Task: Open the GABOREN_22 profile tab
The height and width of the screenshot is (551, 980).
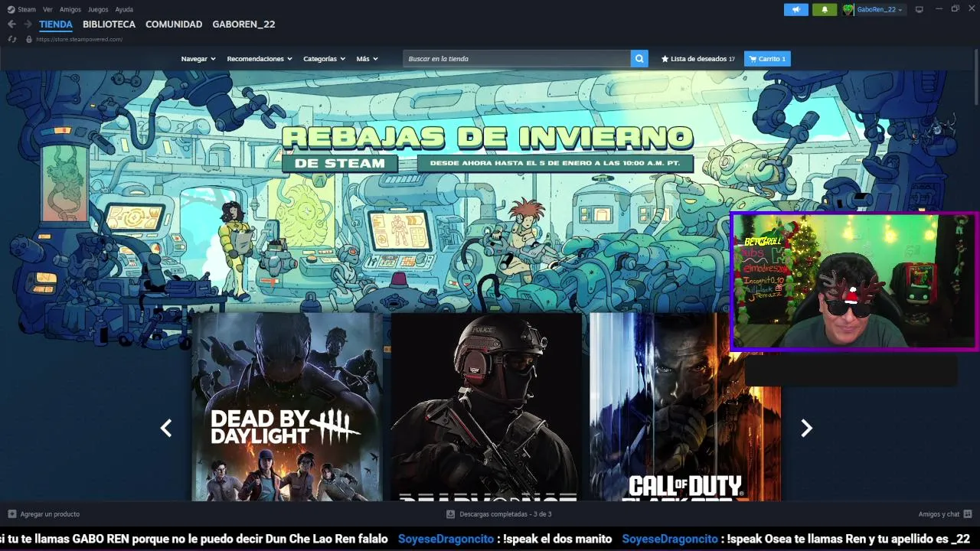Action: 243,24
